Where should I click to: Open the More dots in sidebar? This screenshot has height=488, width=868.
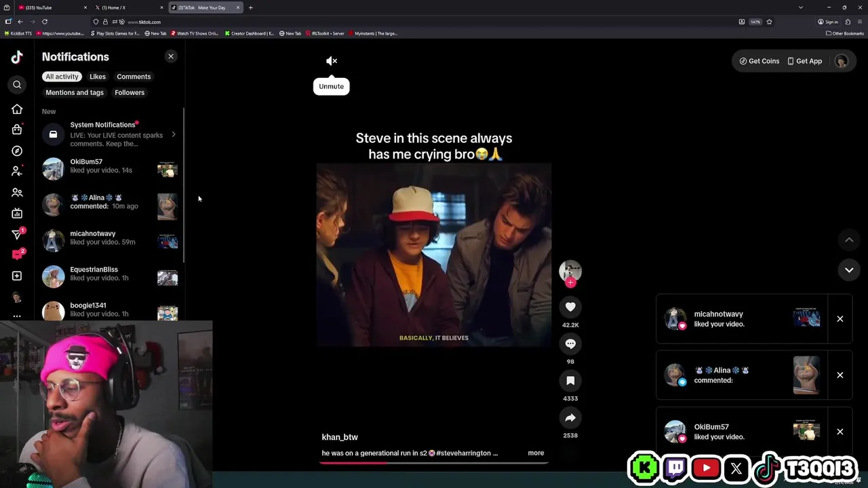pyautogui.click(x=17, y=316)
